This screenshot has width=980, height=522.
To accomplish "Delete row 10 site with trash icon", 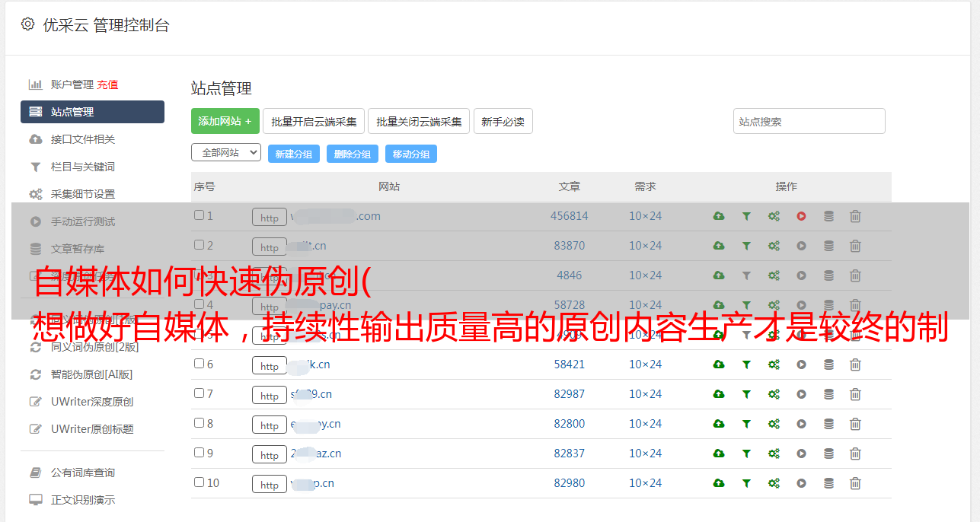I will click(855, 483).
